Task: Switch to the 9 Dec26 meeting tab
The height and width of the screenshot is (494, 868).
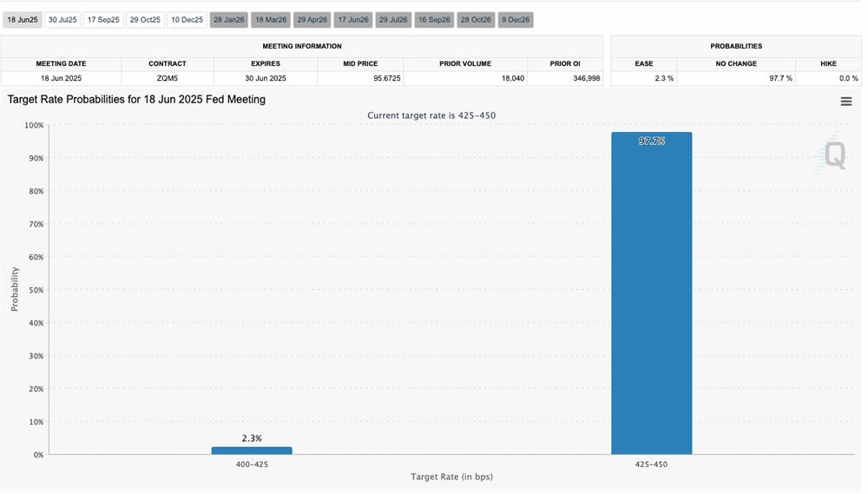Action: 516,20
